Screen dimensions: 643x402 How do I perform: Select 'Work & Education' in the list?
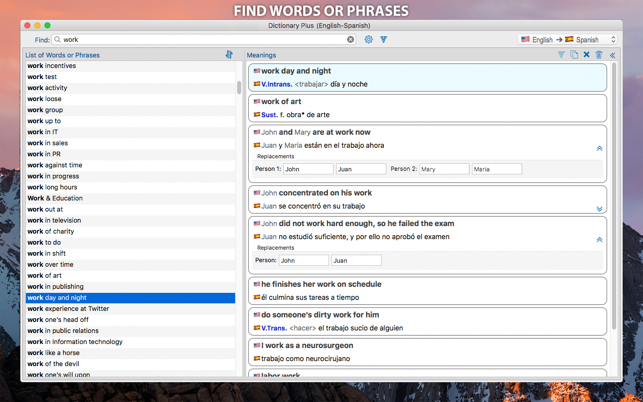[x=130, y=198]
